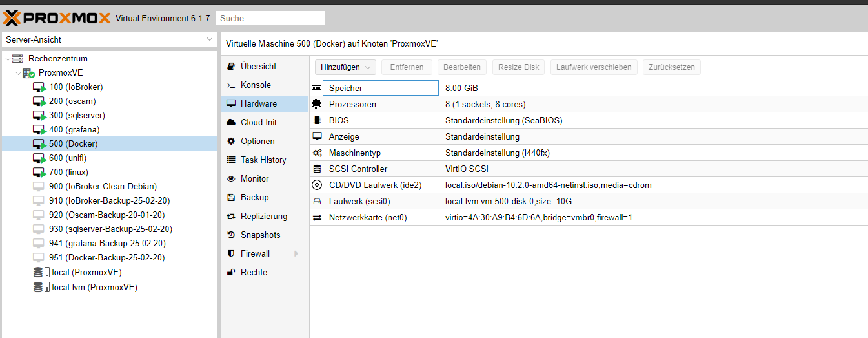Click the memory icon beside Speicher
Image resolution: width=868 pixels, height=338 pixels.
[317, 88]
